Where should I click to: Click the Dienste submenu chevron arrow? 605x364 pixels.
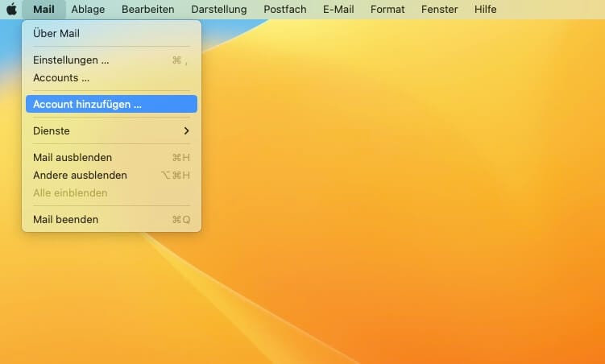click(x=186, y=131)
